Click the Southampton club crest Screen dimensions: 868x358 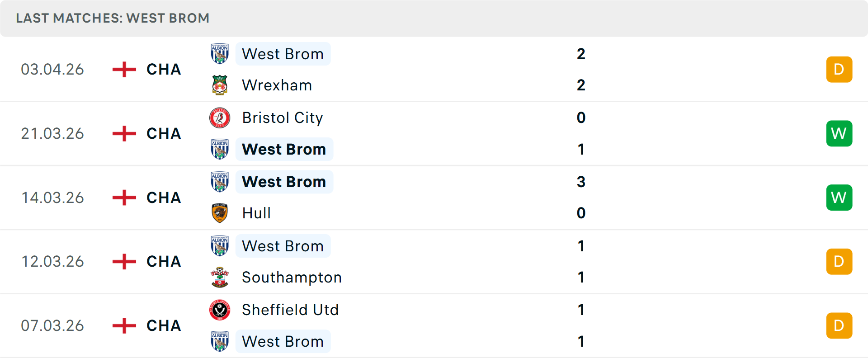coord(220,277)
